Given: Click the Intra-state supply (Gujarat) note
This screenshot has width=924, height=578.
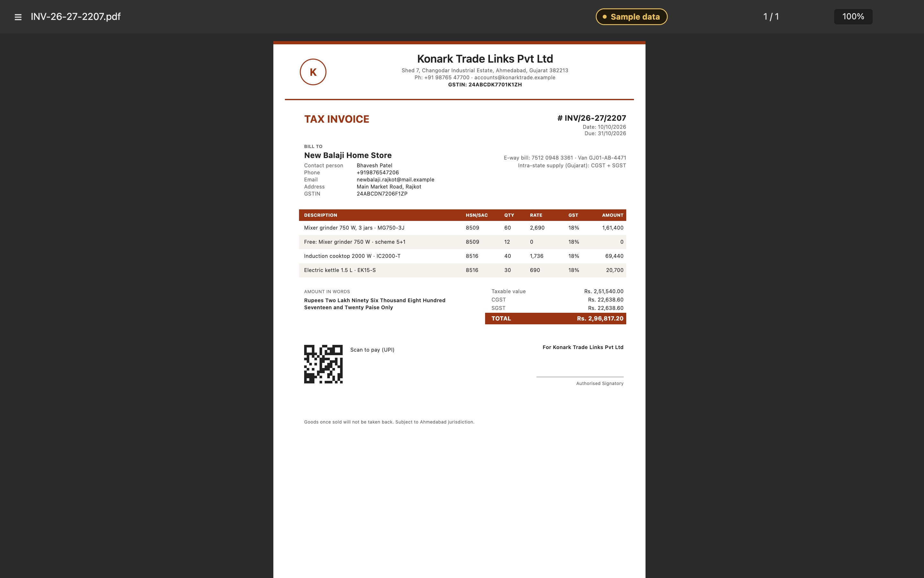Looking at the screenshot, I should [x=572, y=165].
